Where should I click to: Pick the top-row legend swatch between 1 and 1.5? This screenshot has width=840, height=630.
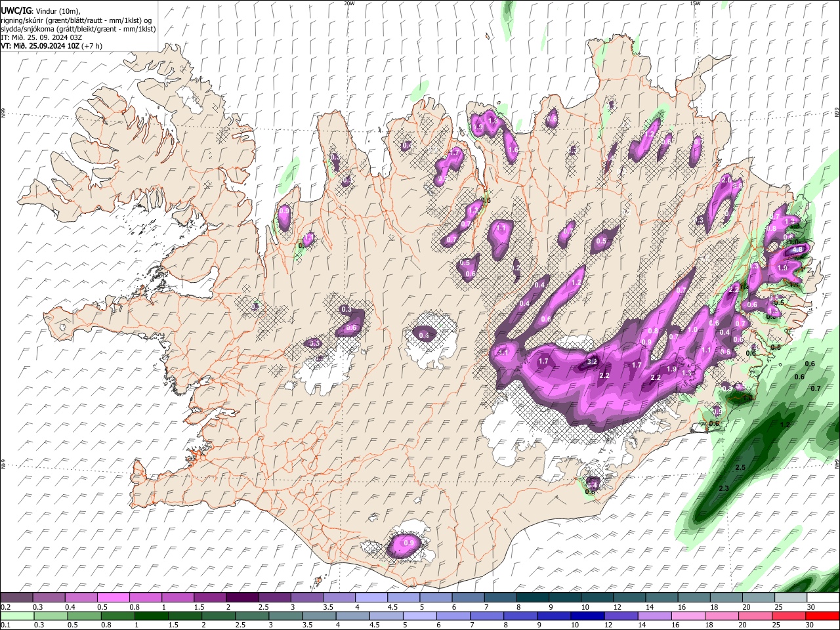click(x=178, y=598)
